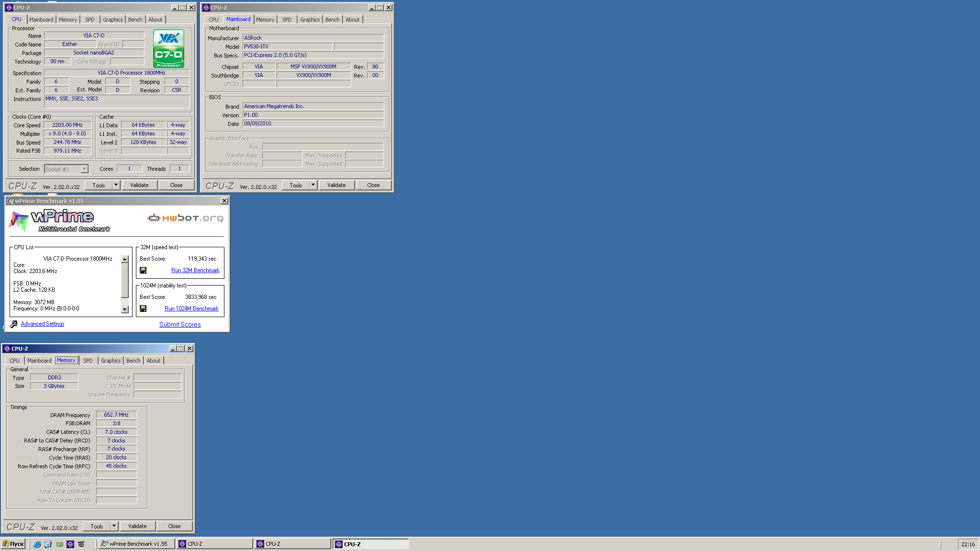Image resolution: width=980 pixels, height=551 pixels.
Task: Click the HWBOT.org logo in wPrime
Action: pyautogui.click(x=185, y=218)
